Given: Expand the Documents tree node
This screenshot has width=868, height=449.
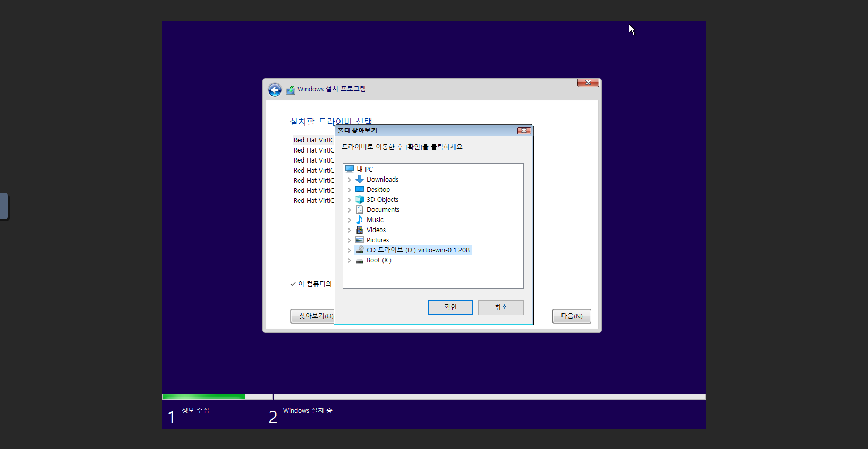Looking at the screenshot, I should (x=349, y=210).
